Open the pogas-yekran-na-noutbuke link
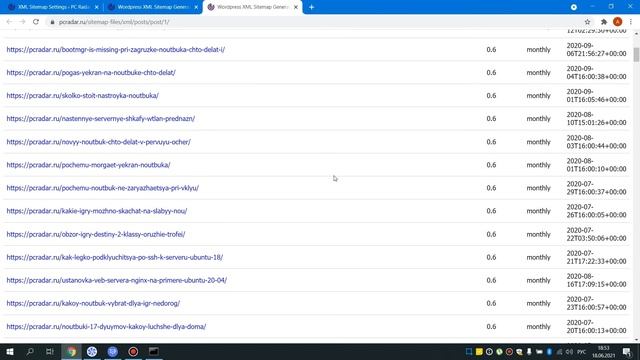This screenshot has height=360, width=640. point(91,73)
